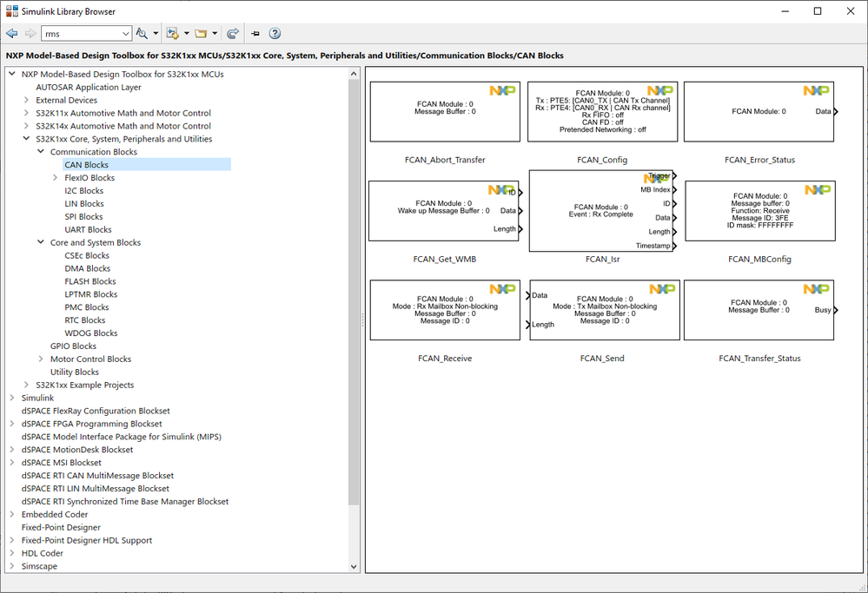Expand S32K14x Automotive Math and Motor Control
The height and width of the screenshot is (593, 868).
click(27, 126)
